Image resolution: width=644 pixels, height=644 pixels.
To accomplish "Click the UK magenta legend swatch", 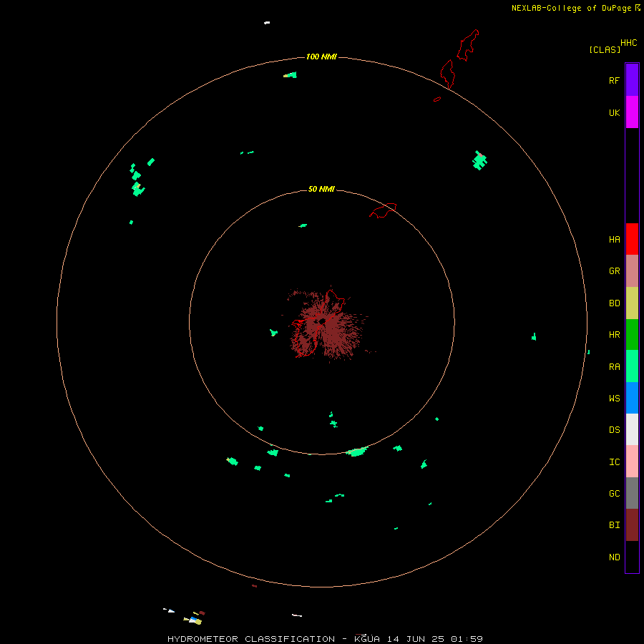I will pyautogui.click(x=632, y=112).
